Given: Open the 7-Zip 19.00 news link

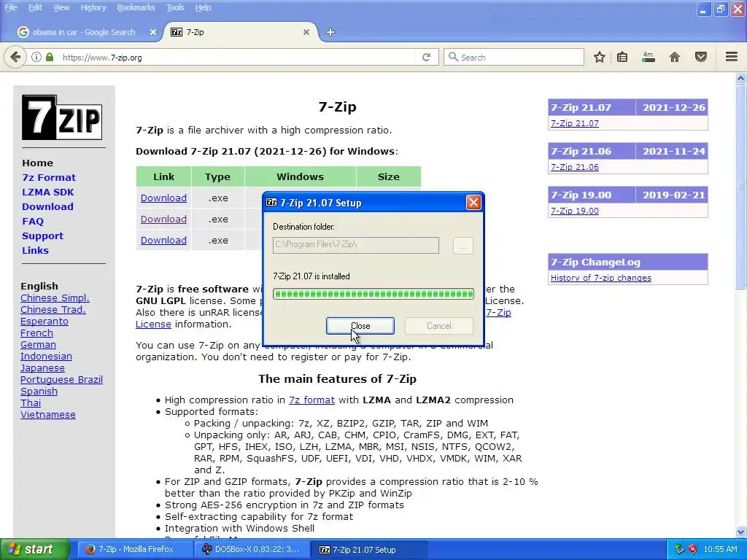Looking at the screenshot, I should pos(575,211).
